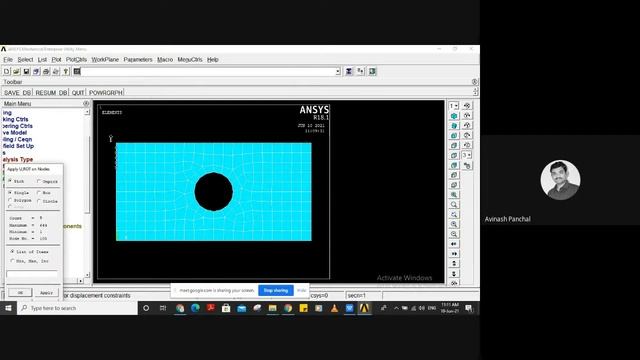The width and height of the screenshot is (640, 360).
Task: Click Analysis Type in Main Menu tree
Action: point(18,159)
